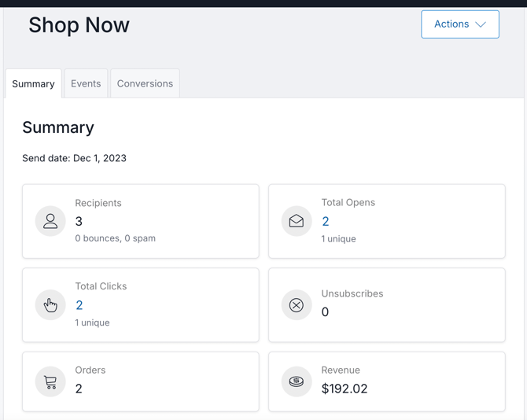
Task: Click the Total Clicks label
Action: click(x=101, y=286)
